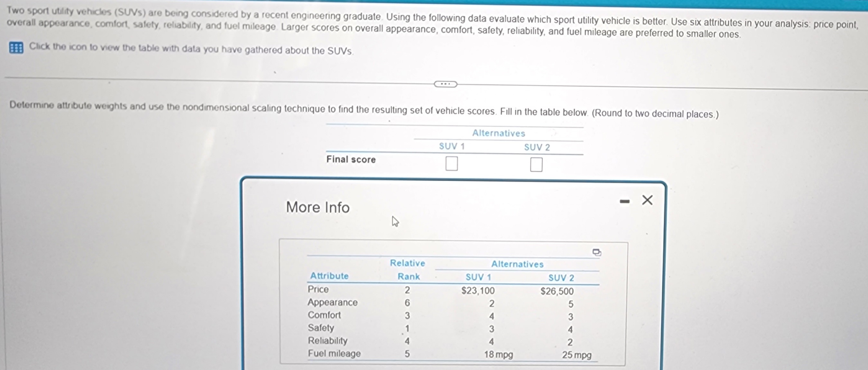Click the Attribute column header
868x370 pixels.
point(329,275)
